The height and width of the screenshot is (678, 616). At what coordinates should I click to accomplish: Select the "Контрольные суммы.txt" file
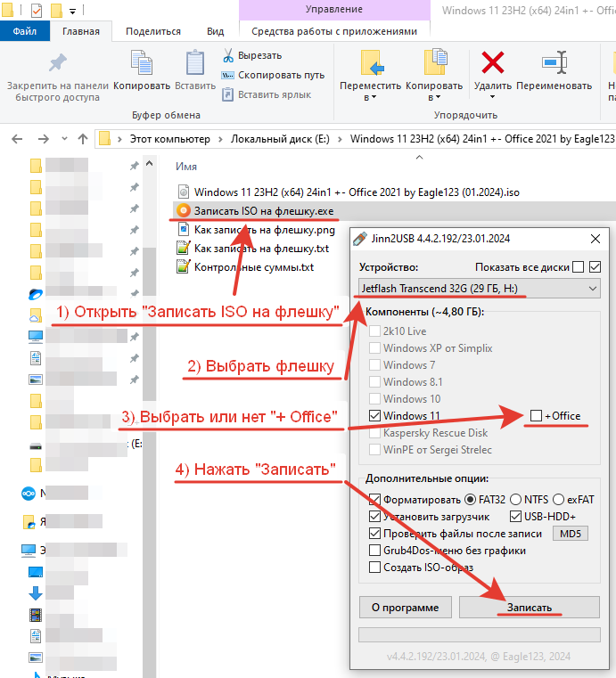[x=253, y=266]
